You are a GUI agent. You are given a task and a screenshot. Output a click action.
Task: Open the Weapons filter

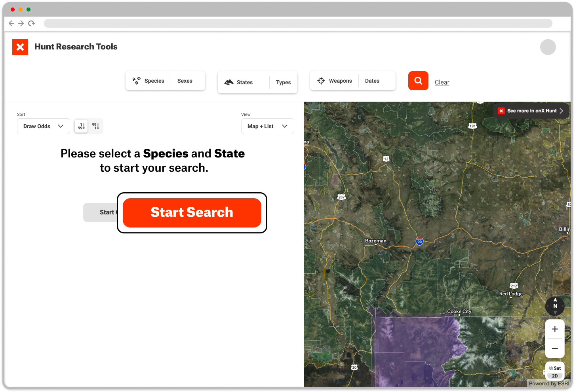pyautogui.click(x=335, y=81)
